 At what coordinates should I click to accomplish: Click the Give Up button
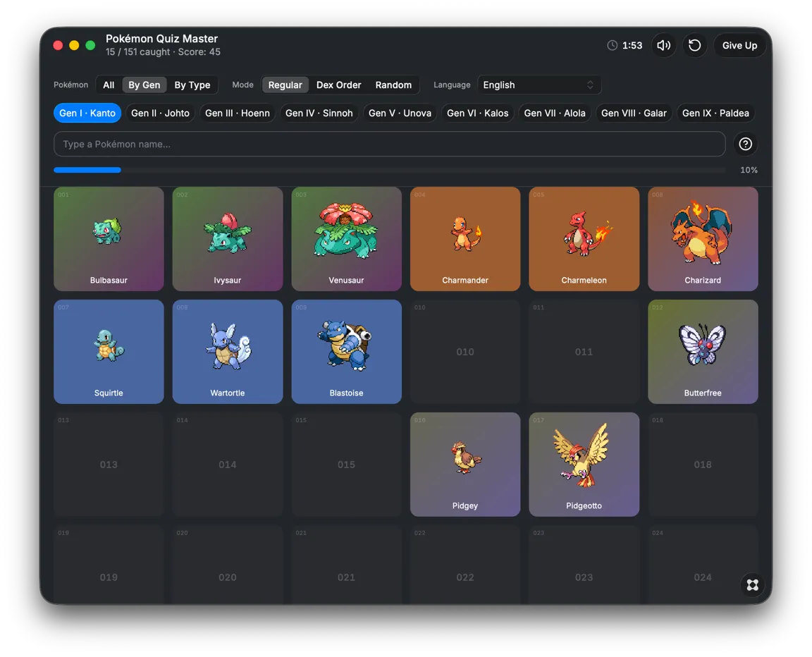[739, 46]
